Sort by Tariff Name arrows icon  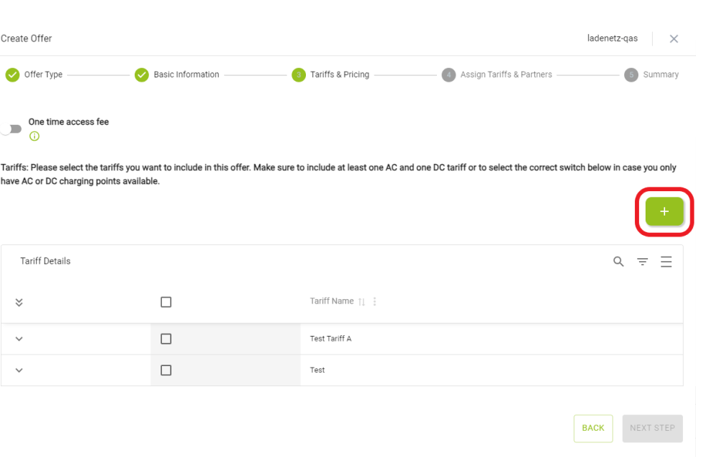[362, 302]
